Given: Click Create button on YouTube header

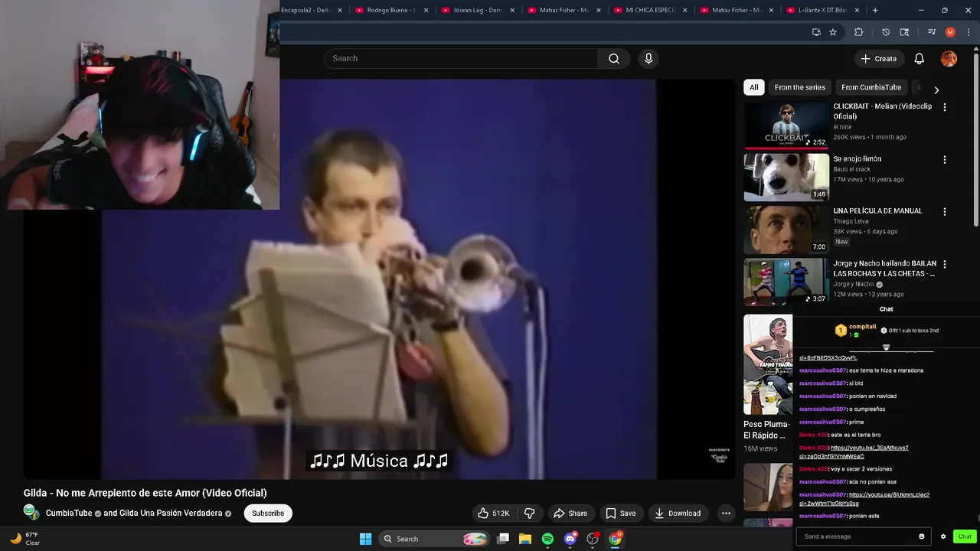Looking at the screenshot, I should [878, 59].
